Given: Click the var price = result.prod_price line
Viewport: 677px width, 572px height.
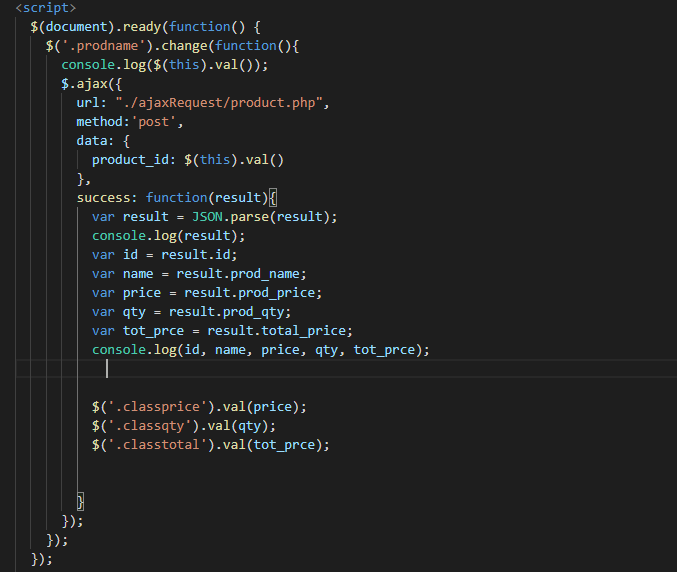Looking at the screenshot, I should tap(207, 293).
